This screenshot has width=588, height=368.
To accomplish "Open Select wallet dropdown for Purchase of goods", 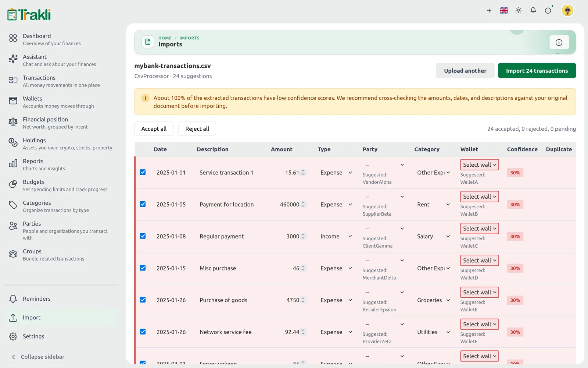I will (480, 292).
